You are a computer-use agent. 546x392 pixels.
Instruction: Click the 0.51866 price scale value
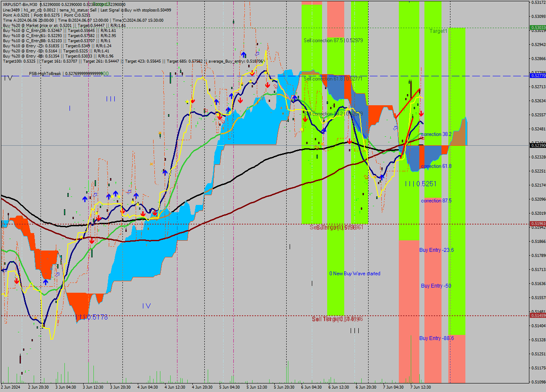click(538, 241)
